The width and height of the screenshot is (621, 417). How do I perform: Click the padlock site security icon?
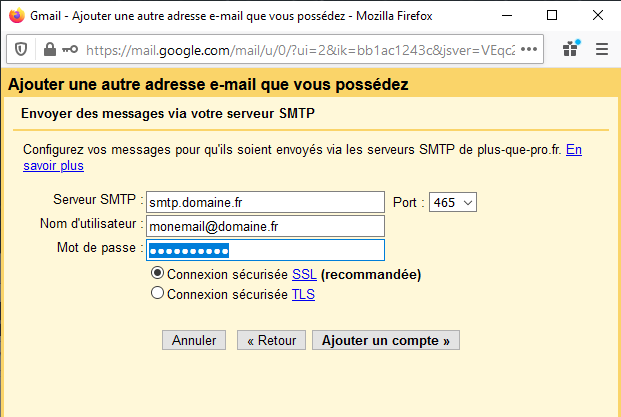[x=50, y=50]
